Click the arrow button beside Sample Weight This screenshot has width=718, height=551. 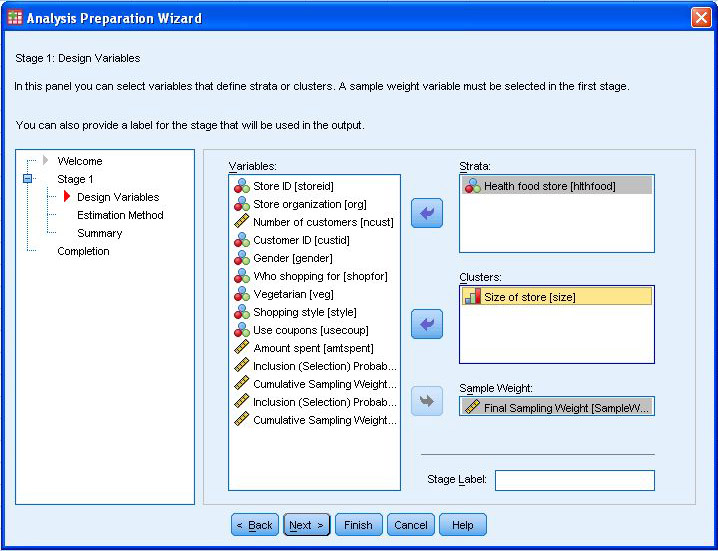tap(427, 400)
